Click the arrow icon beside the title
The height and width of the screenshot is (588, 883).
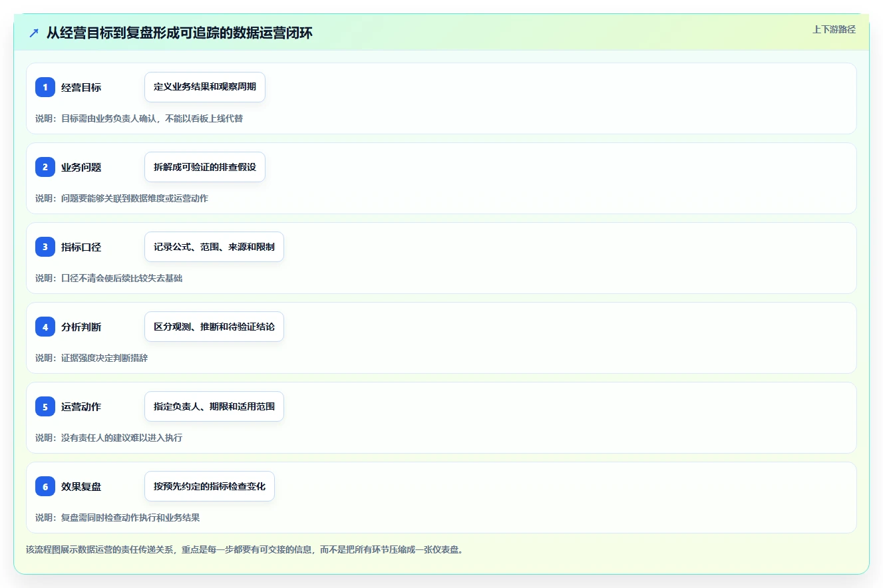pyautogui.click(x=34, y=33)
